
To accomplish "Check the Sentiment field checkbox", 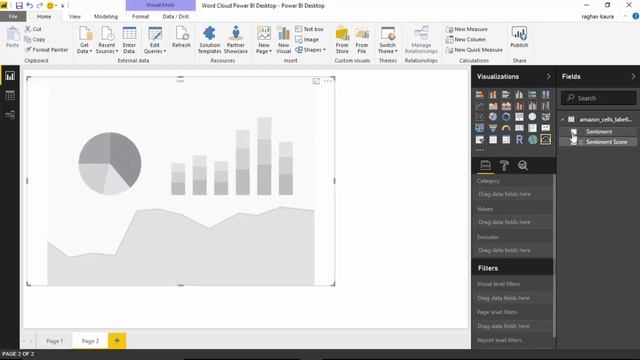I will [574, 132].
